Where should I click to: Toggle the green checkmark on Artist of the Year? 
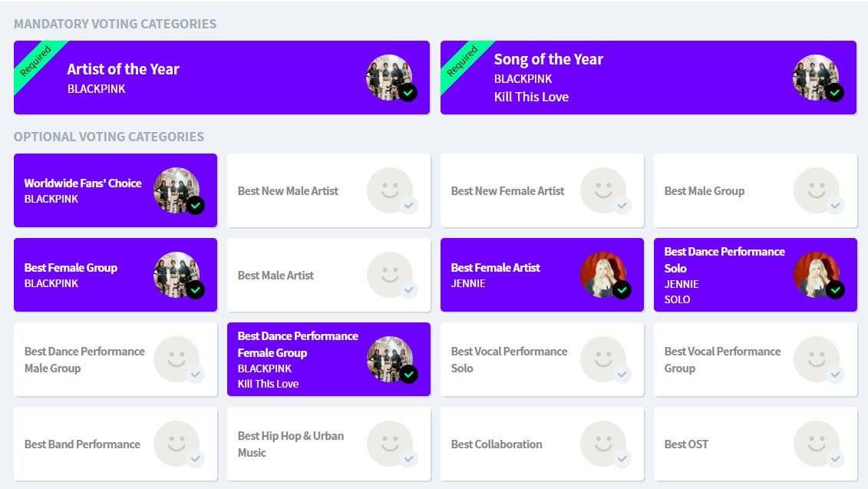pos(408,92)
